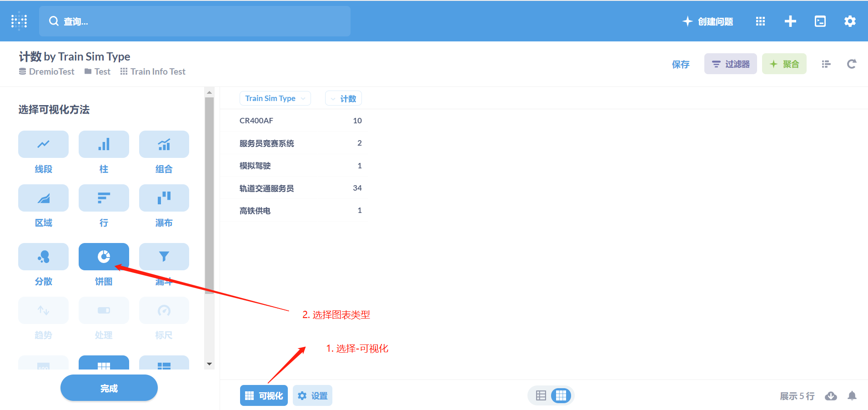Screen dimensions: 868x410
Task: Select the waterfall chart (瀑布) visualization
Action: tap(164, 198)
